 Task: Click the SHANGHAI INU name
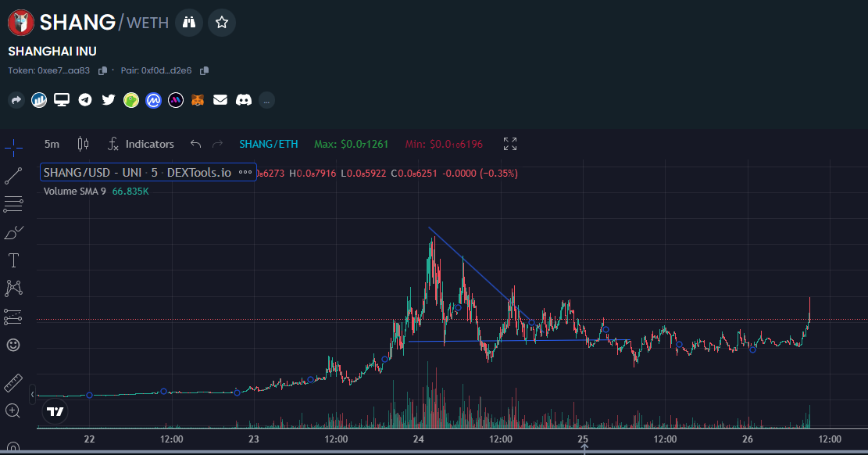[x=52, y=52]
